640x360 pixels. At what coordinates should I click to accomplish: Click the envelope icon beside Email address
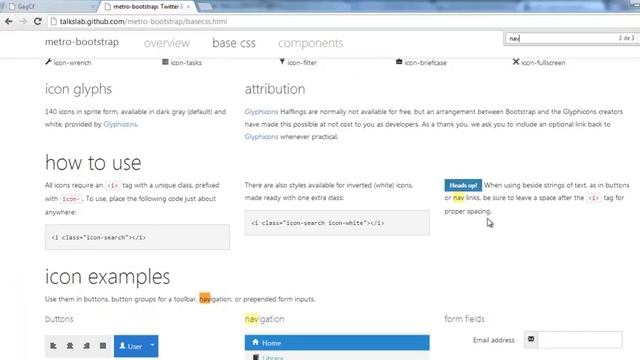pyautogui.click(x=531, y=339)
